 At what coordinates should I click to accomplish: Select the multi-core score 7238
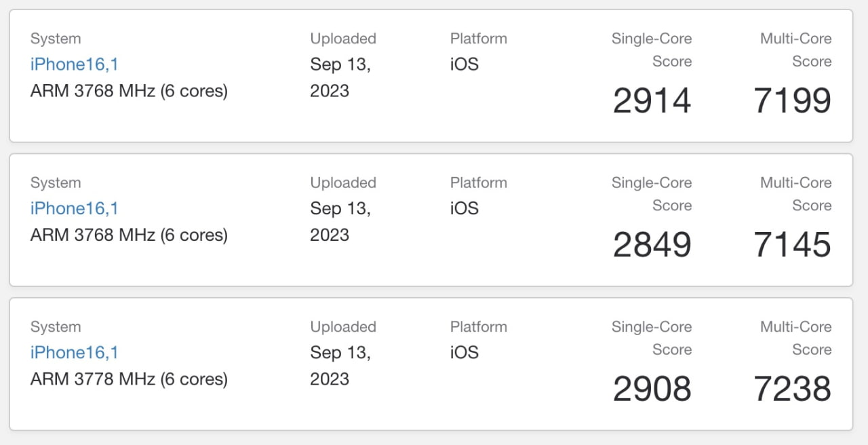[x=791, y=388]
